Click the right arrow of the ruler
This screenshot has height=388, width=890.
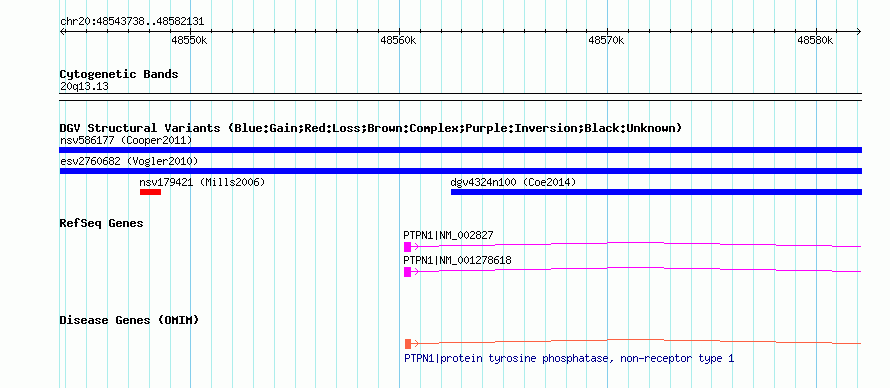pyautogui.click(x=858, y=31)
